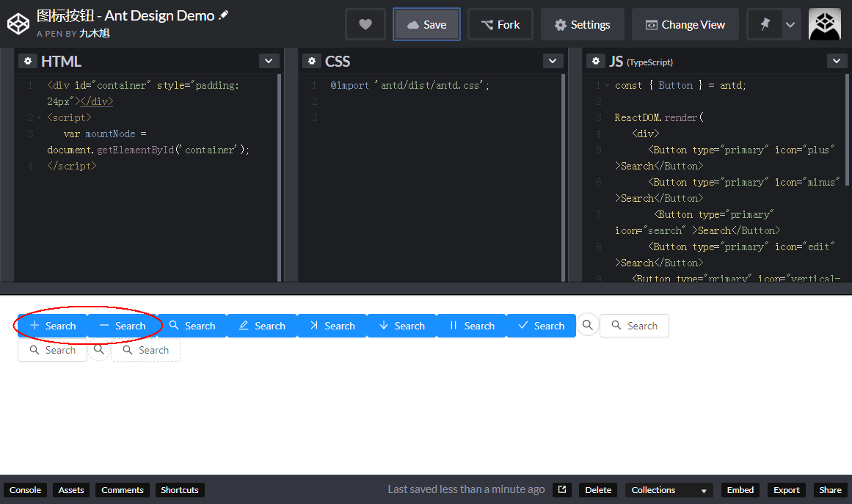Click primary Search button with plus icon
Screen dimensions: 852x504
tap(53, 326)
